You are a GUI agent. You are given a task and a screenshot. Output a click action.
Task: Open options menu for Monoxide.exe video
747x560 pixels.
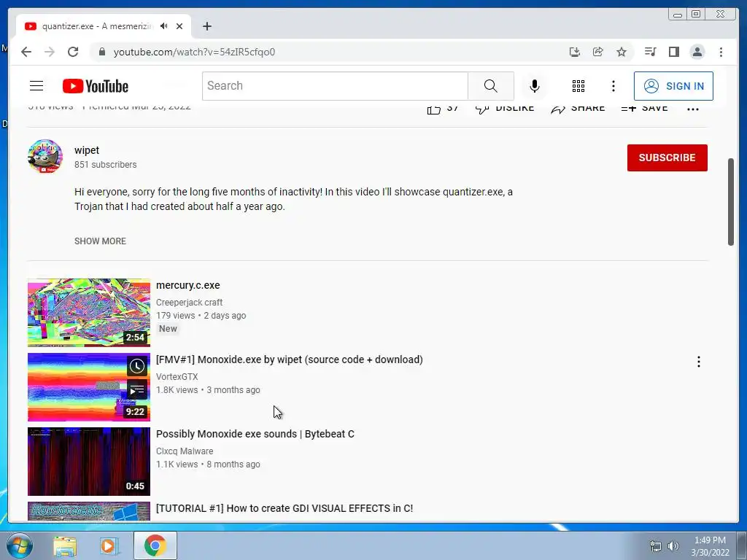[698, 362]
